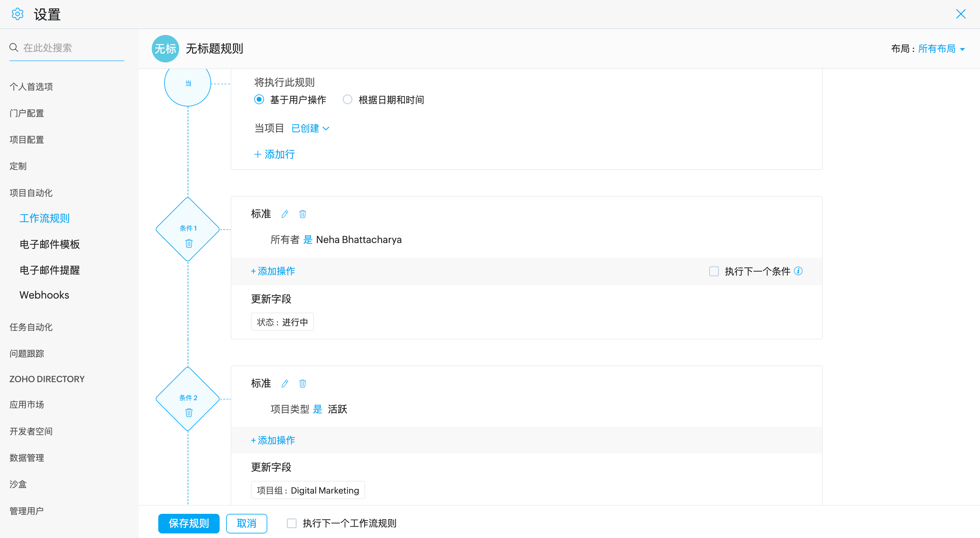Click info icon next to 执行下一个条件
980x538 pixels.
[x=798, y=271]
